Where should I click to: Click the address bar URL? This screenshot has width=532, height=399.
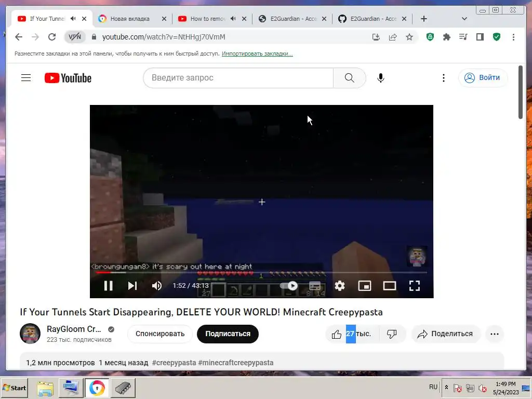[164, 37]
